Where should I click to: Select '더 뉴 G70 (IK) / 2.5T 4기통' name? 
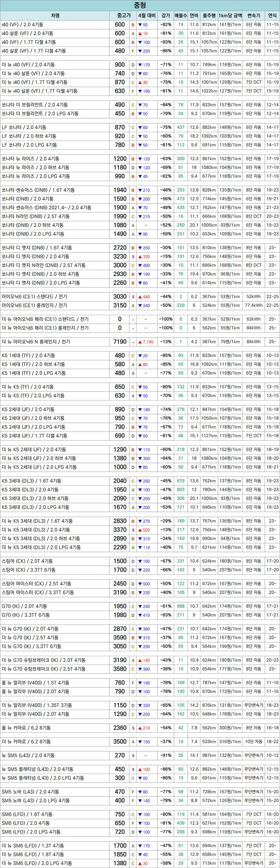pos(30,638)
